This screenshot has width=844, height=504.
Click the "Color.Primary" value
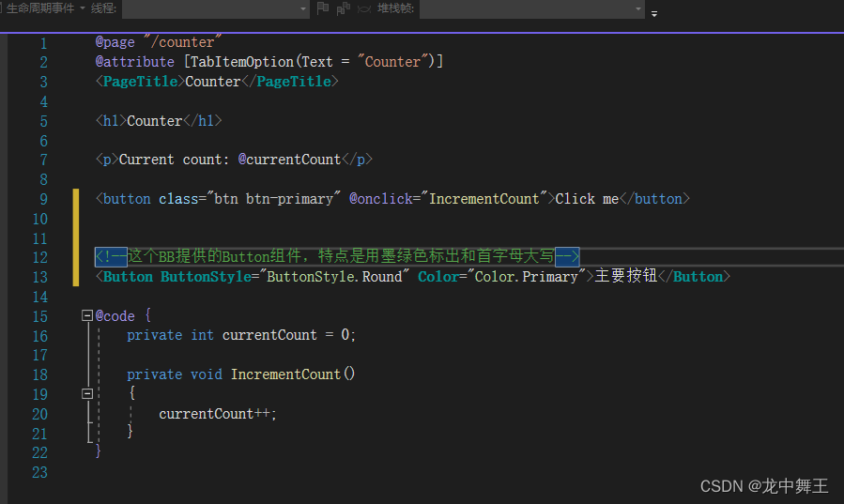pos(526,277)
